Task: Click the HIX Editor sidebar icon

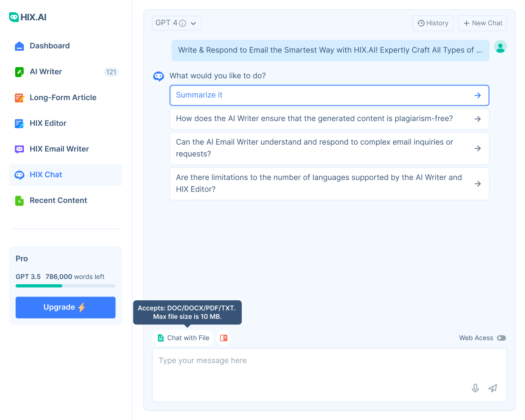Action: [x=19, y=124]
